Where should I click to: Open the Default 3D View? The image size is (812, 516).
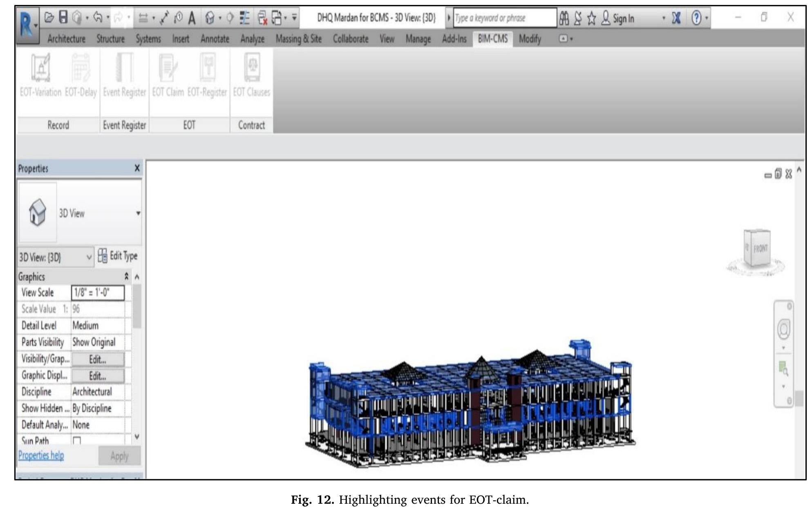click(x=210, y=17)
